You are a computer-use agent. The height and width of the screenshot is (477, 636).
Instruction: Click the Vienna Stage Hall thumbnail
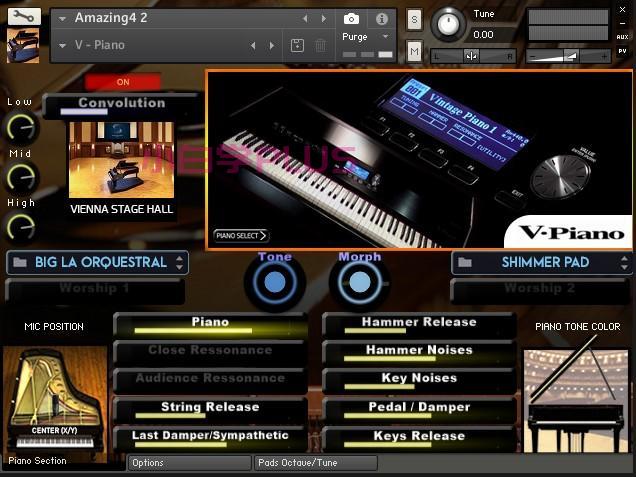tap(121, 160)
